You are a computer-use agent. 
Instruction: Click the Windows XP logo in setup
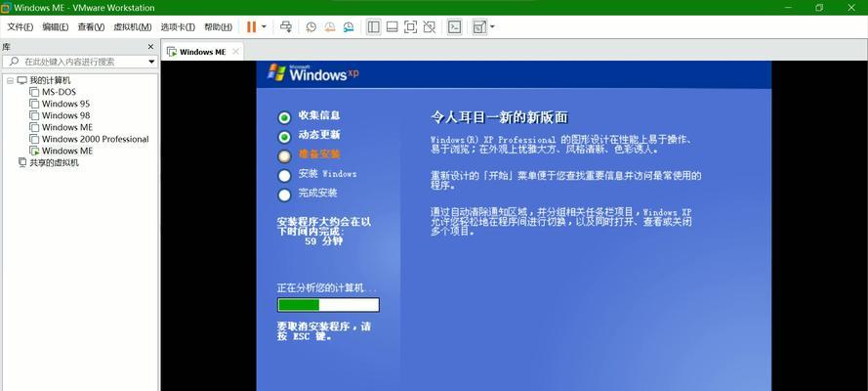coord(312,72)
